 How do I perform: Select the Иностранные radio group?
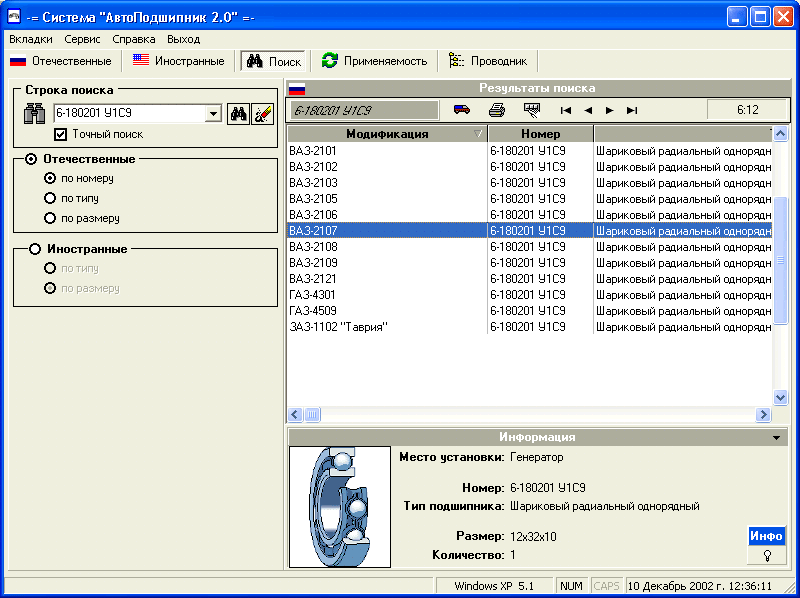[36, 249]
